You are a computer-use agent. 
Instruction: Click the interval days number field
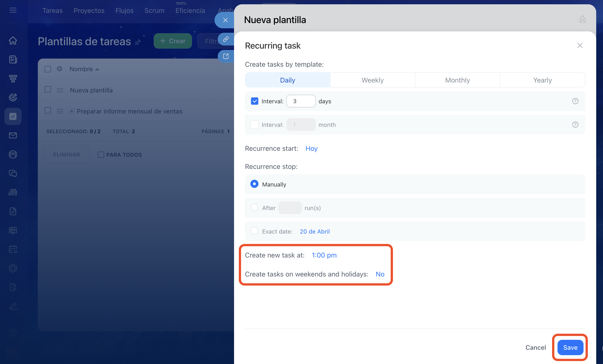pos(301,101)
